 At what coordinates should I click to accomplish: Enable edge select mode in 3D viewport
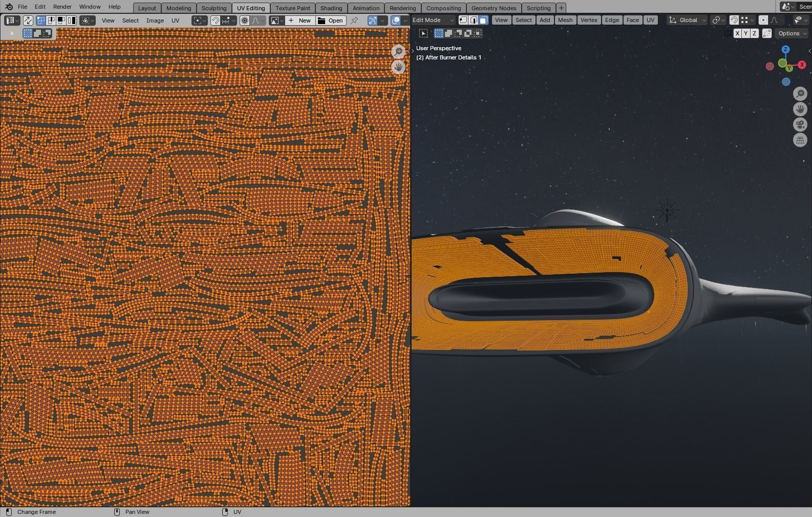474,20
